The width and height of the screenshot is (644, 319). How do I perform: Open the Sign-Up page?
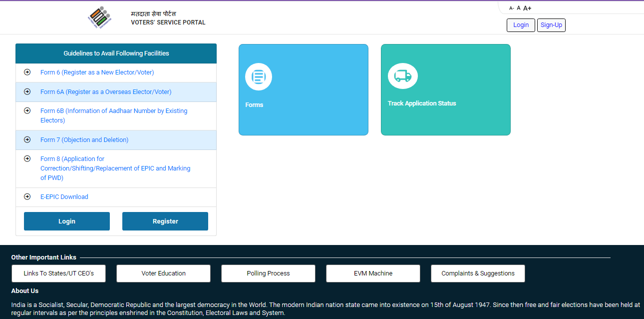pos(551,24)
